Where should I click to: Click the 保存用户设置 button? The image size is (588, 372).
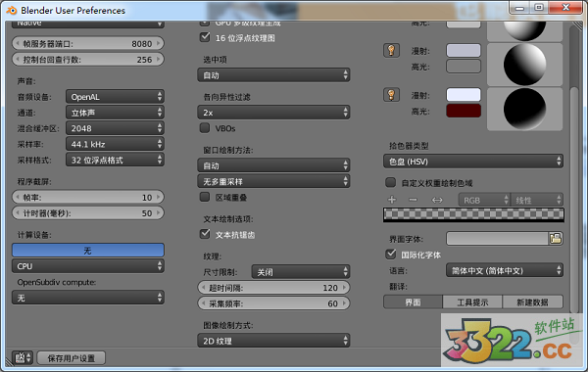72,358
